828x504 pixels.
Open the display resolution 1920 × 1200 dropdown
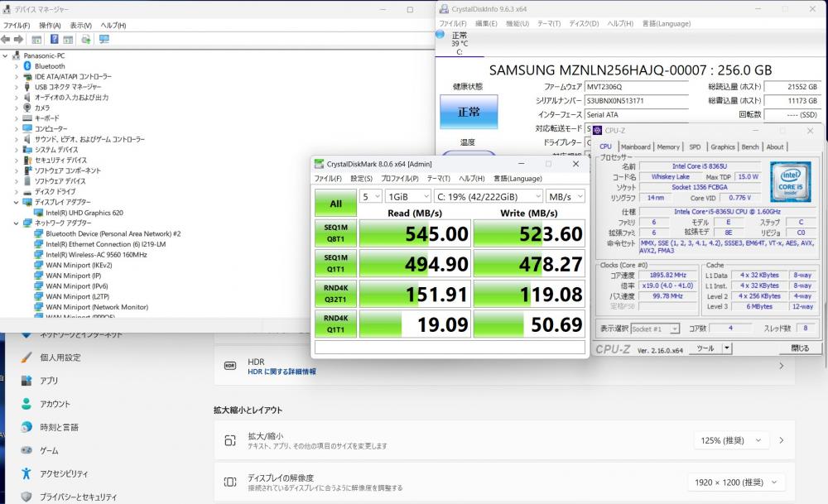pos(736,482)
